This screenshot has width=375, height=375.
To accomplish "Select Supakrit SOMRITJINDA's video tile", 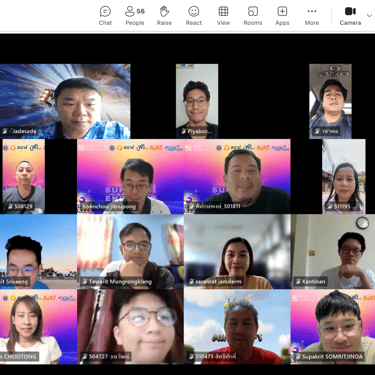I will click(333, 326).
